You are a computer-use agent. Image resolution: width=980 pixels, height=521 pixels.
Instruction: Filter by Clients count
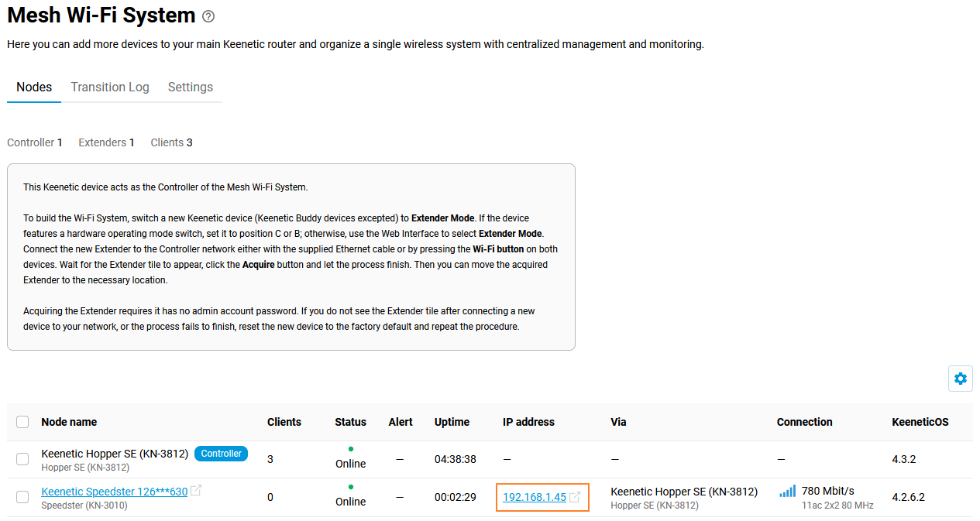point(171,142)
